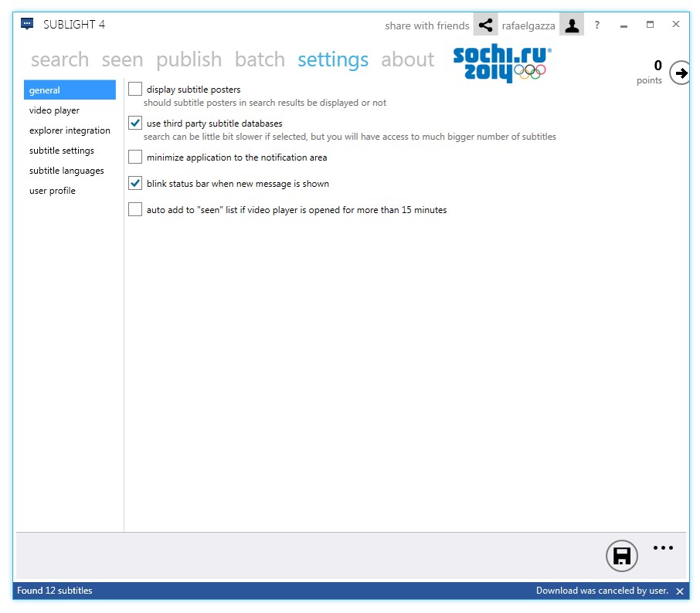Click the arrow icon next to points
The image size is (700, 613).
tap(680, 73)
